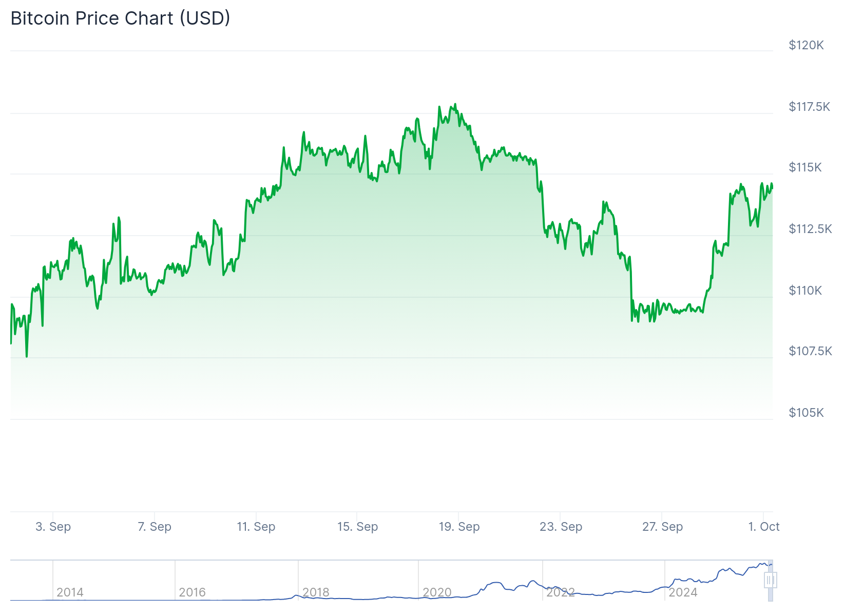
Task: Click the 27. Sep date label
Action: [662, 527]
